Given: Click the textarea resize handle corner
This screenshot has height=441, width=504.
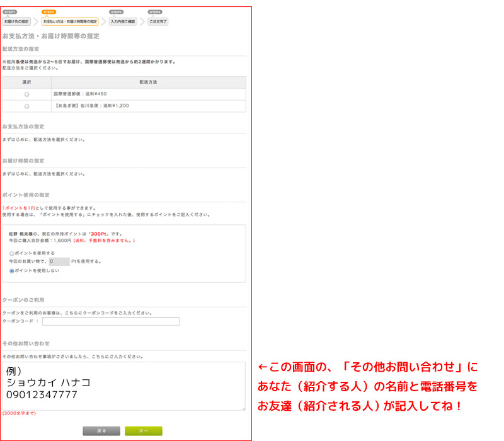Looking at the screenshot, I should tap(243, 408).
